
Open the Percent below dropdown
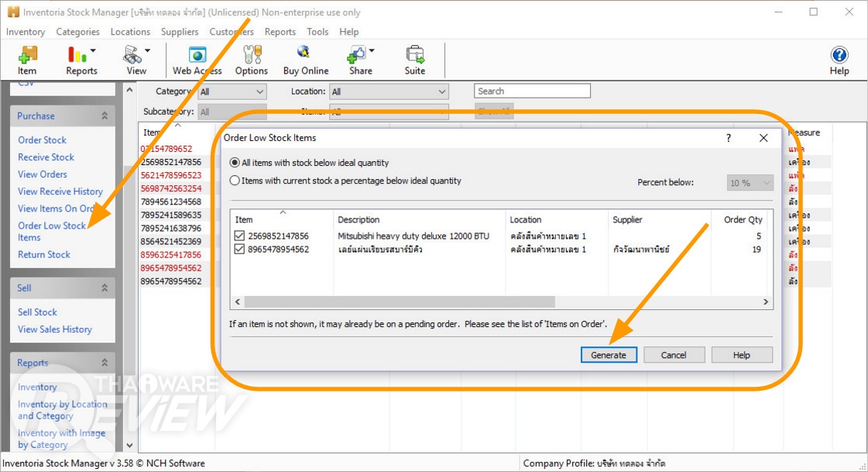750,183
